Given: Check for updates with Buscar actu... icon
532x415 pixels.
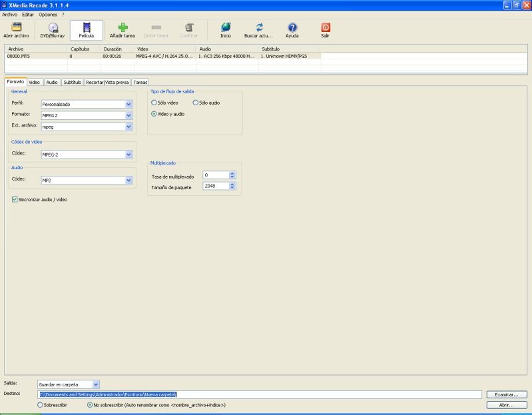Looking at the screenshot, I should (x=258, y=30).
